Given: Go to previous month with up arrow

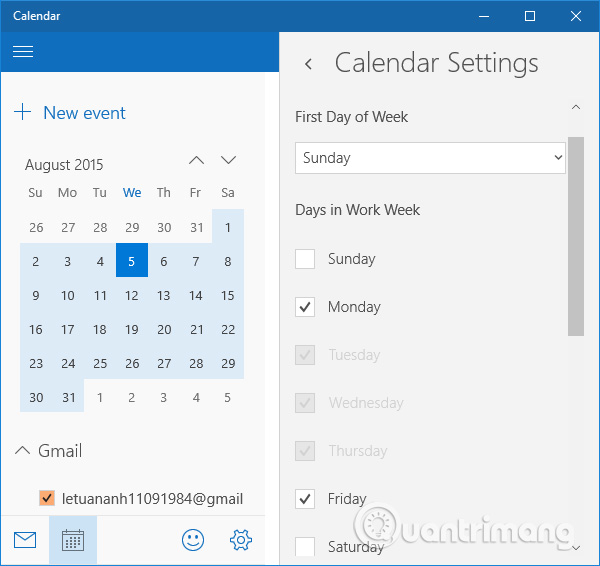Looking at the screenshot, I should (x=197, y=160).
